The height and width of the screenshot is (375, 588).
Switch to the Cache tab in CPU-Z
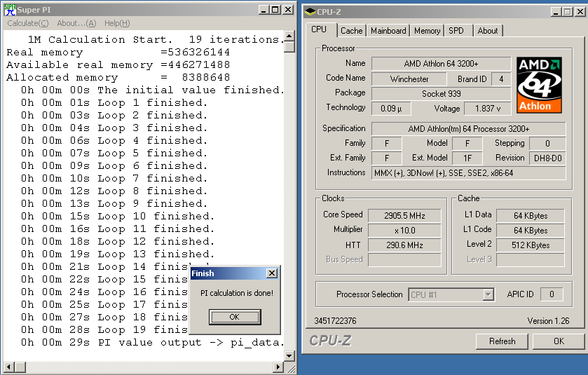pos(351,31)
